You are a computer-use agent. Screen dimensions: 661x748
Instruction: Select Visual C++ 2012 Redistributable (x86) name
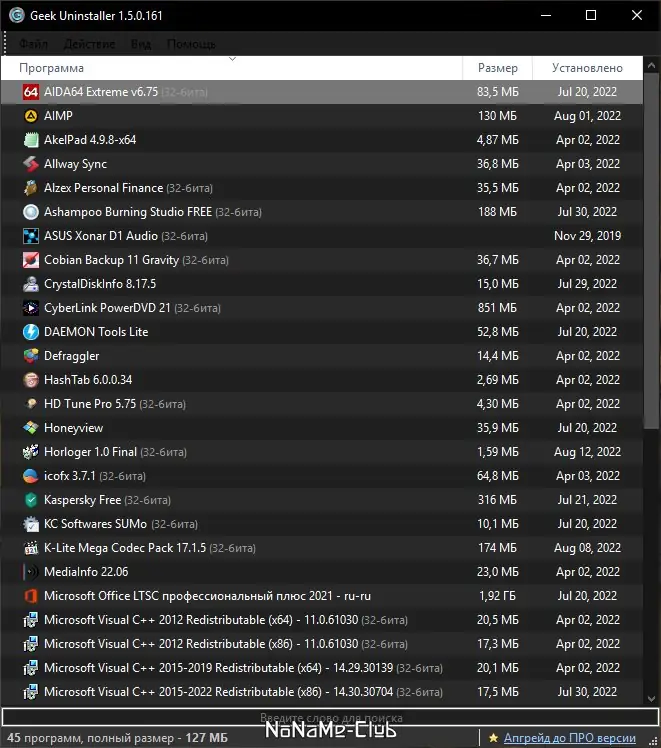pos(201,644)
